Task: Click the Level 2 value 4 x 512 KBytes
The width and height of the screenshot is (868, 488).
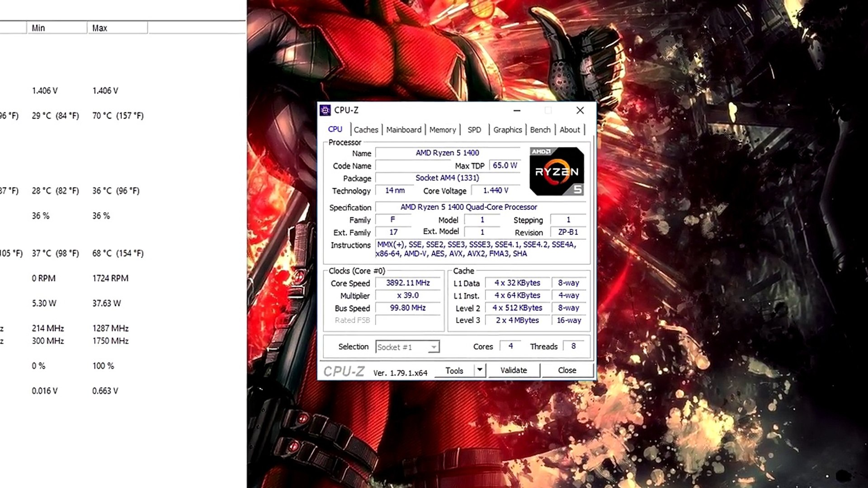Action: pyautogui.click(x=517, y=308)
